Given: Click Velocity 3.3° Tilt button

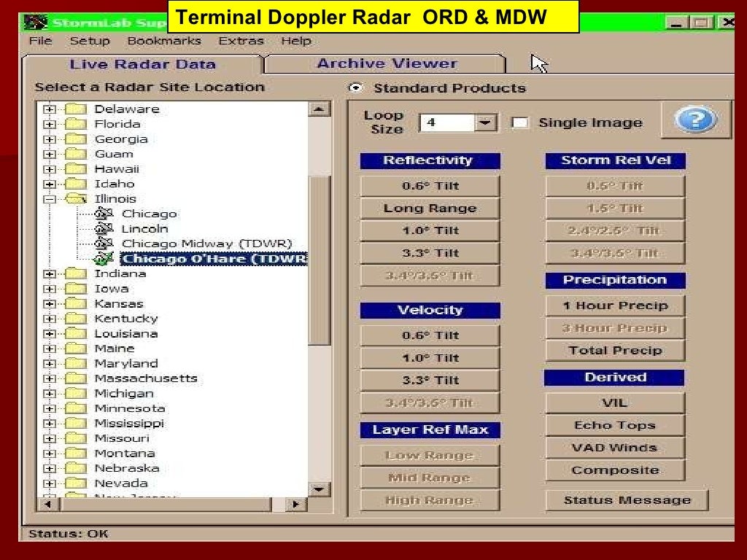Looking at the screenshot, I should (x=430, y=381).
